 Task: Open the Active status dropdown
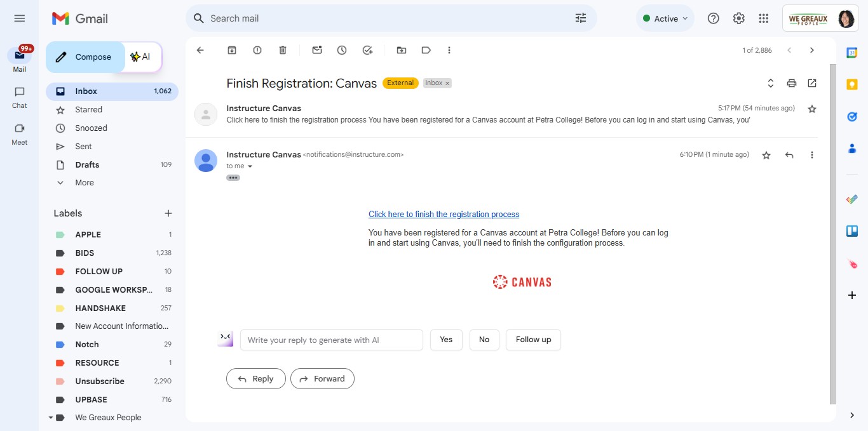coord(665,18)
